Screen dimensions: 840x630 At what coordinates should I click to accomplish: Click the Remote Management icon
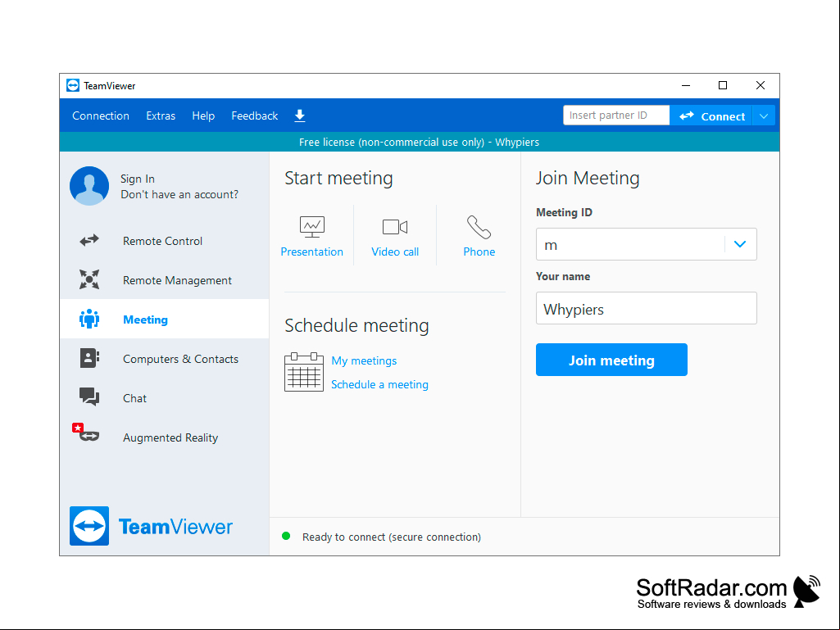89,279
